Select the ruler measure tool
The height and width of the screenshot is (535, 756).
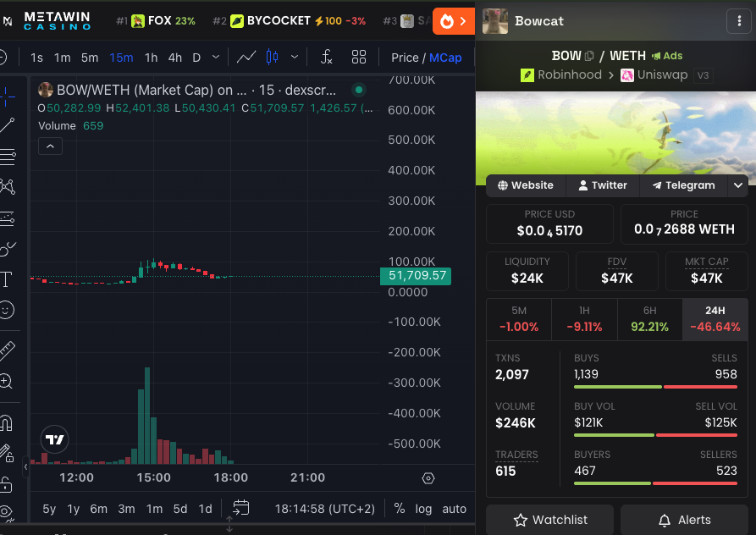8,350
